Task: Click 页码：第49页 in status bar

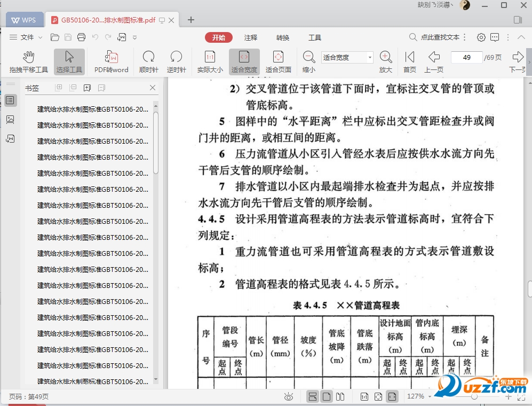Action: [x=28, y=396]
